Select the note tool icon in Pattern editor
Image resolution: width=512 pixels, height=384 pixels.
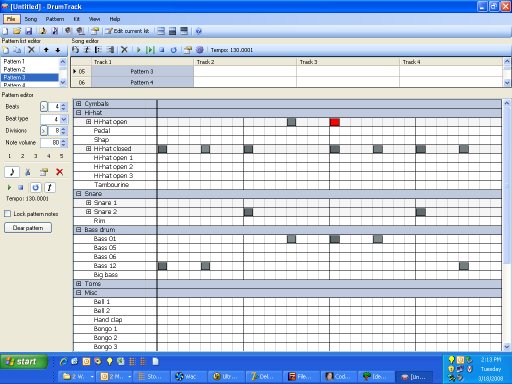12,172
